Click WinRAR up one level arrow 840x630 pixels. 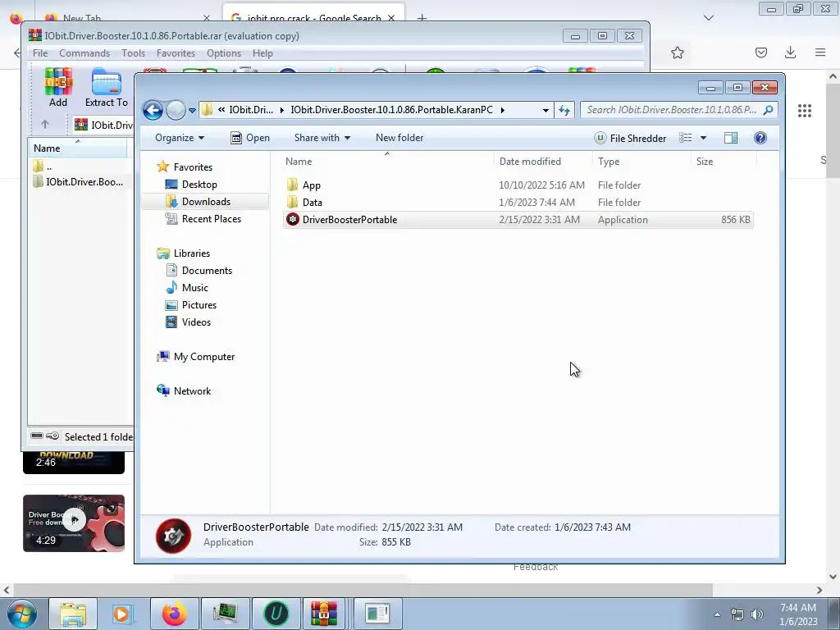click(x=45, y=125)
